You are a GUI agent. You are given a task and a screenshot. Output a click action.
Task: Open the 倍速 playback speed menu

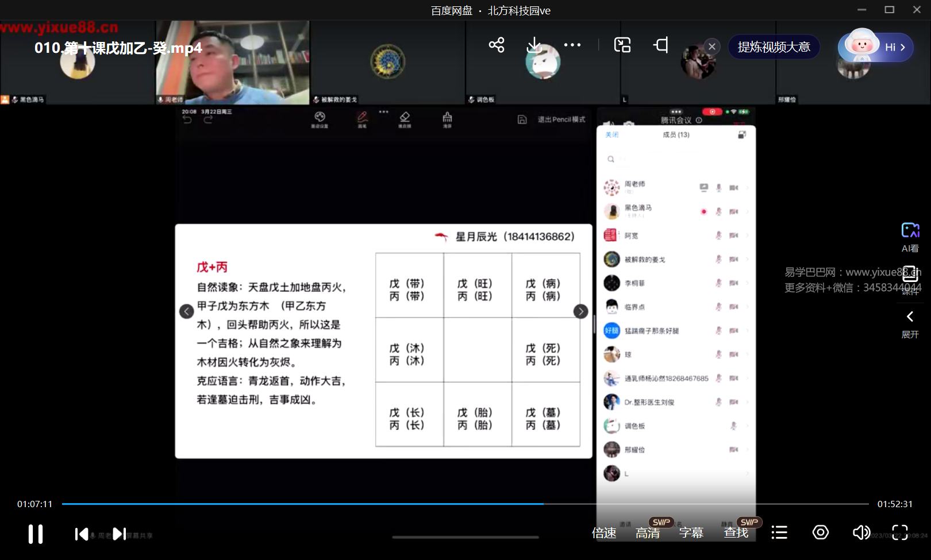[x=605, y=532]
